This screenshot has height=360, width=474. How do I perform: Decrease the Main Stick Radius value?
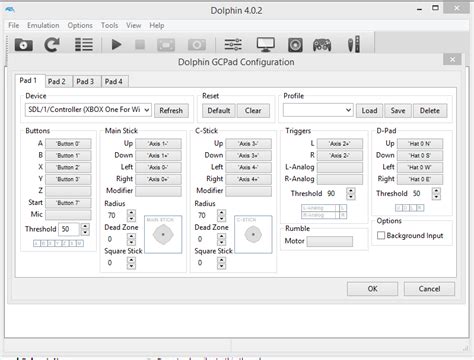coord(132,219)
